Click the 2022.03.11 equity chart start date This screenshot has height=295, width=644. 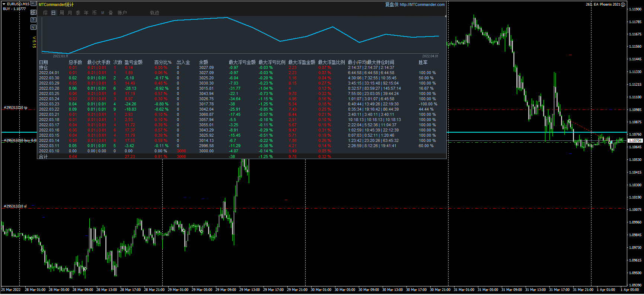(60, 56)
